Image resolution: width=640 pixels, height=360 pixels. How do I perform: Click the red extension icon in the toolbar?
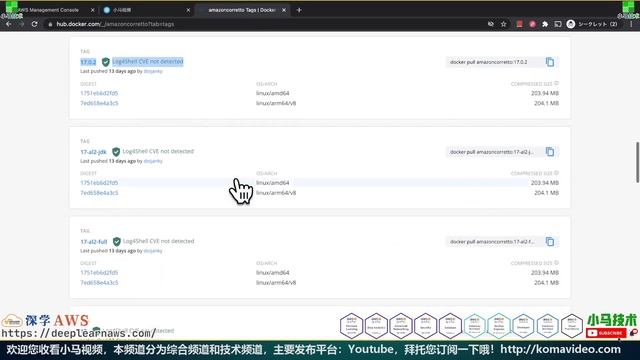click(519, 24)
